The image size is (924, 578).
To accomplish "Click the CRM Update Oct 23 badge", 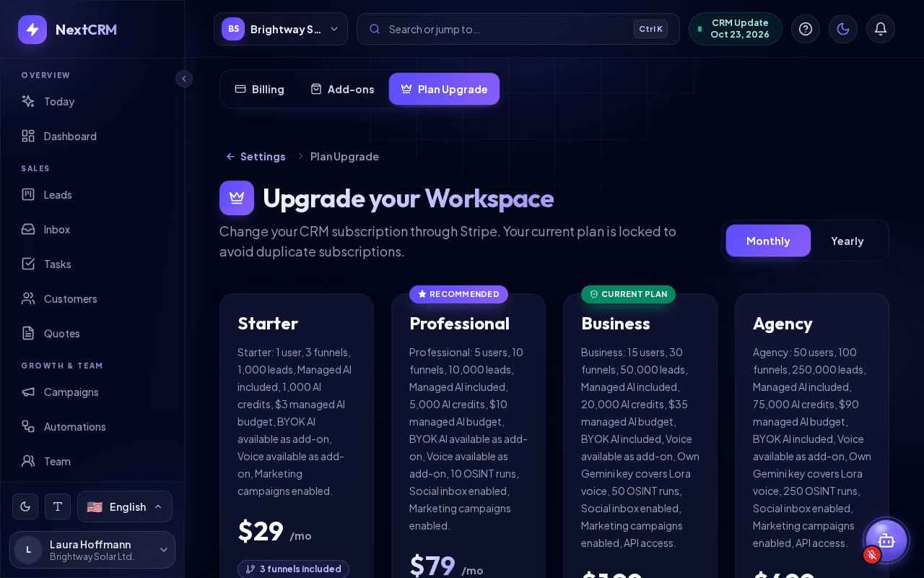I will point(736,29).
